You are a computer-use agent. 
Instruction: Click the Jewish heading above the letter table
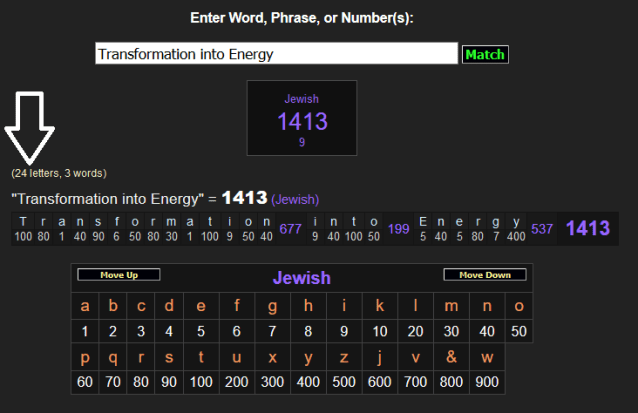tap(301, 278)
